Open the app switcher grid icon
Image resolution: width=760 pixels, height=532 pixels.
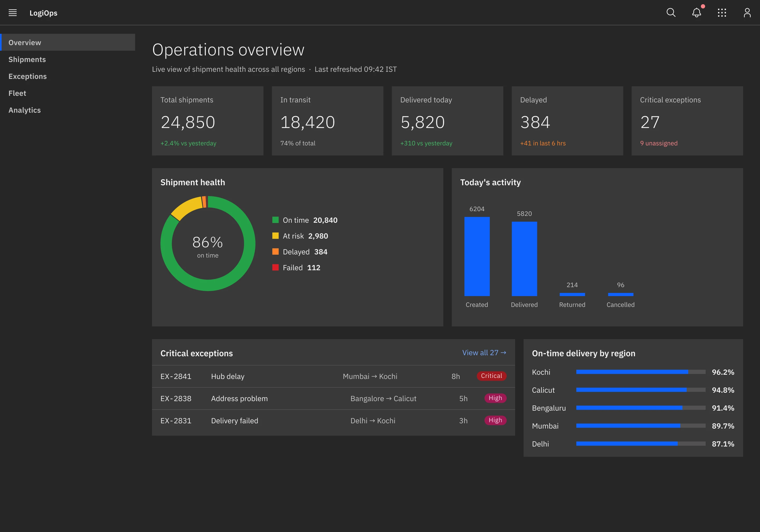point(722,13)
